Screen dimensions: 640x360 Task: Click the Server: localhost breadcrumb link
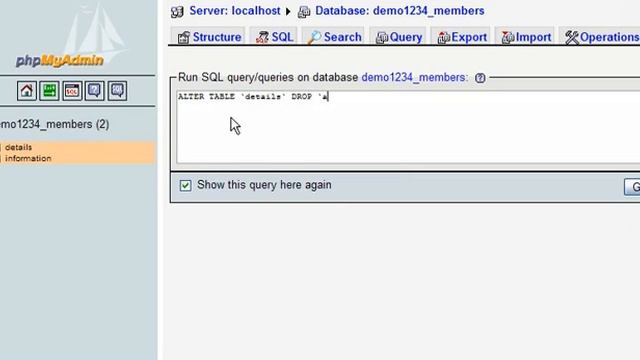(235, 11)
